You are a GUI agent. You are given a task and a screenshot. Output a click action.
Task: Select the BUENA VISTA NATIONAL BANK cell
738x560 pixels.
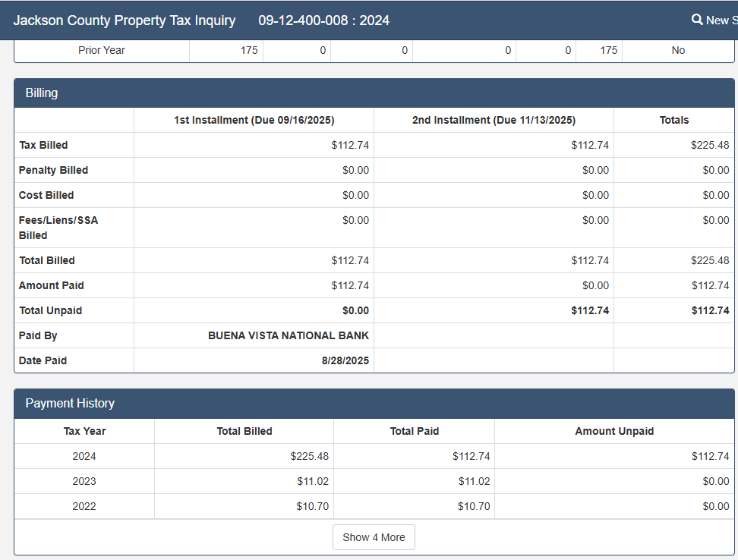click(289, 335)
